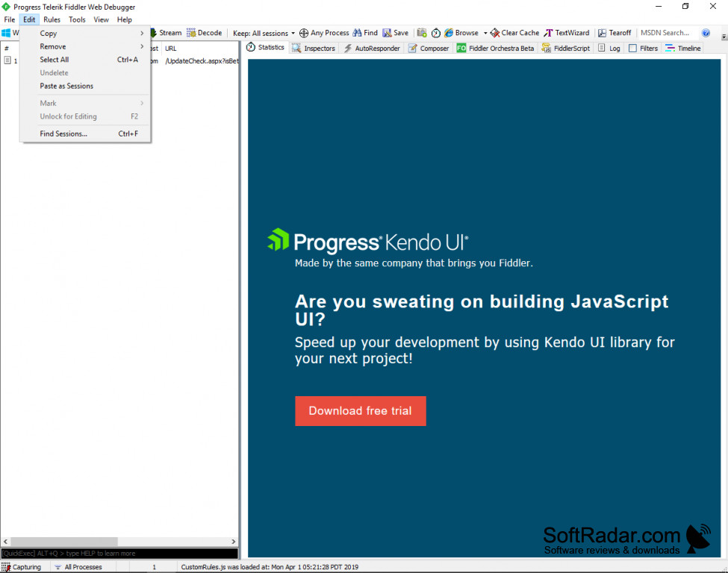728x573 pixels.
Task: Click the Progress Kendo UI logo
Action: coord(367,241)
